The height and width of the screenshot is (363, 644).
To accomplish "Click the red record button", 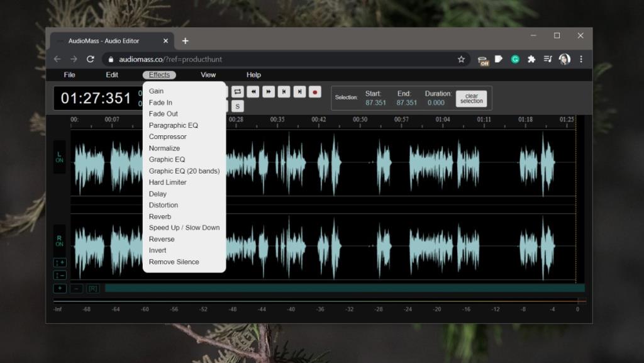I will coord(316,92).
